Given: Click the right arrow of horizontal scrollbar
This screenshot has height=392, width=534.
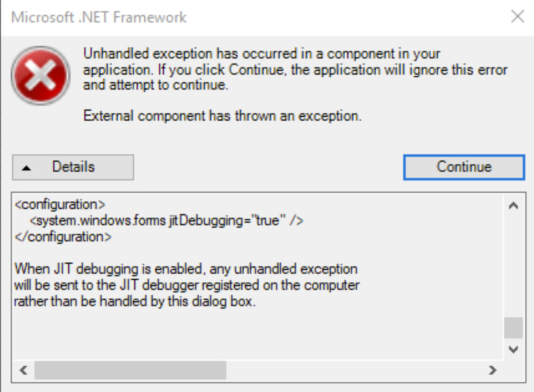Looking at the screenshot, I should (492, 370).
